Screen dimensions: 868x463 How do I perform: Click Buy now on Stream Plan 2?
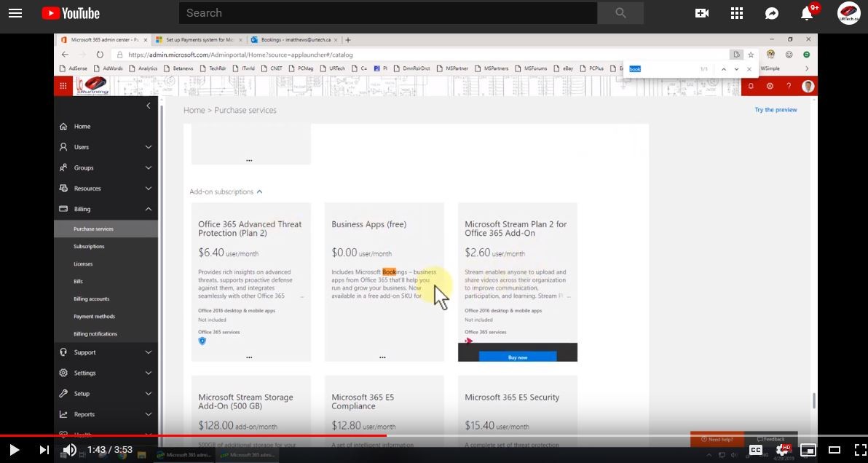[x=518, y=357]
